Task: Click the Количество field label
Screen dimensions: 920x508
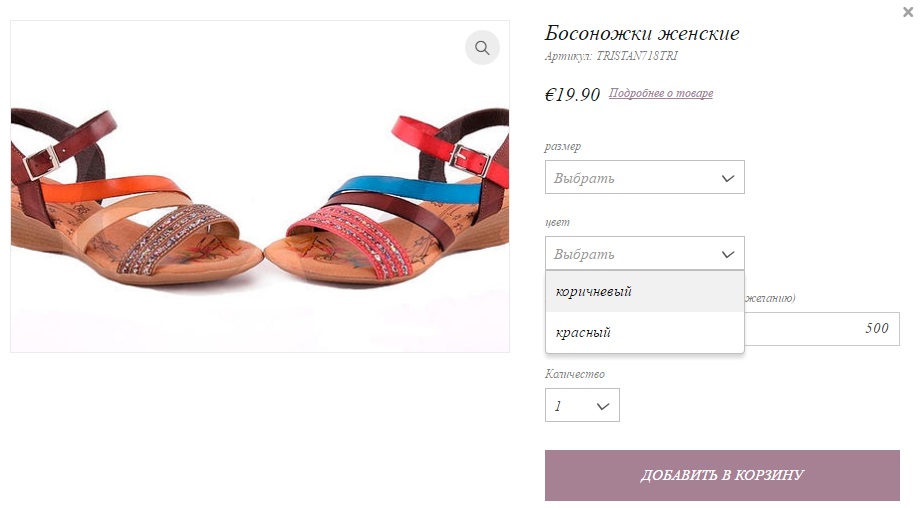Action: (575, 375)
